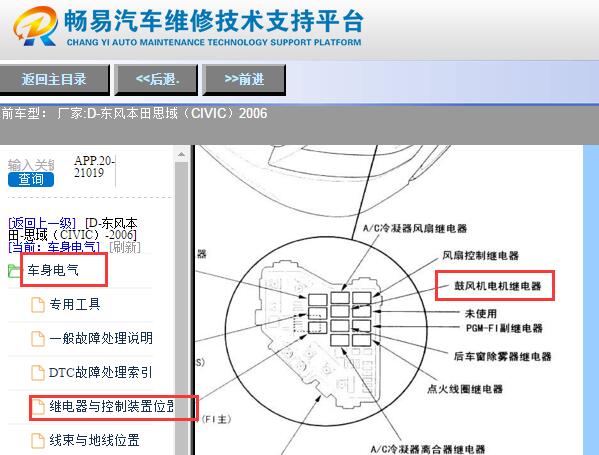Click document icon beside 线束与地线位置
599x455 pixels.
tap(37, 440)
